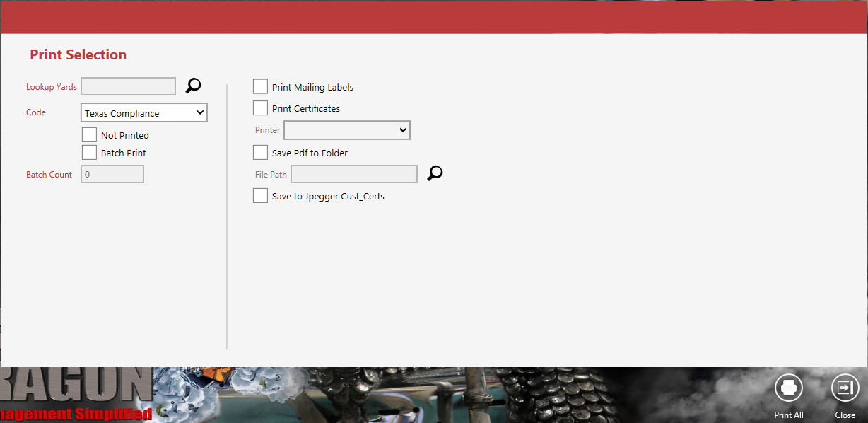The image size is (868, 423).
Task: Toggle Save Pdf to Folder checkbox
Action: [x=260, y=152]
